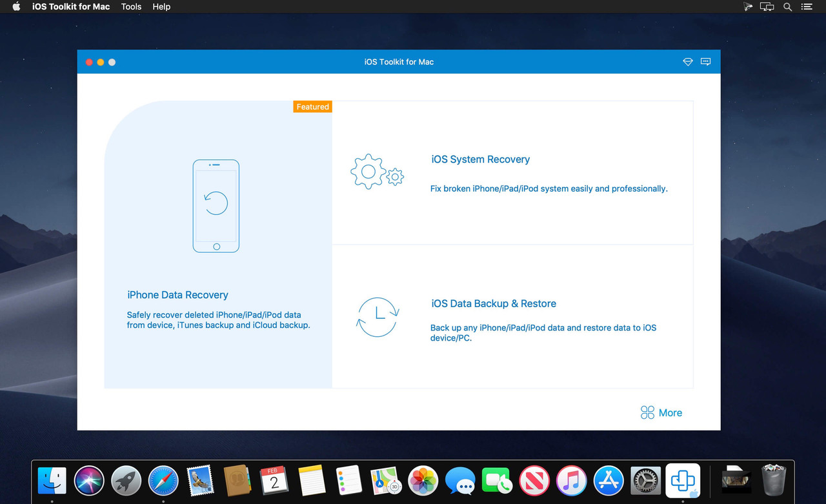Screen dimensions: 826x504
Task: Open the Trash in the Dock
Action: 774,481
